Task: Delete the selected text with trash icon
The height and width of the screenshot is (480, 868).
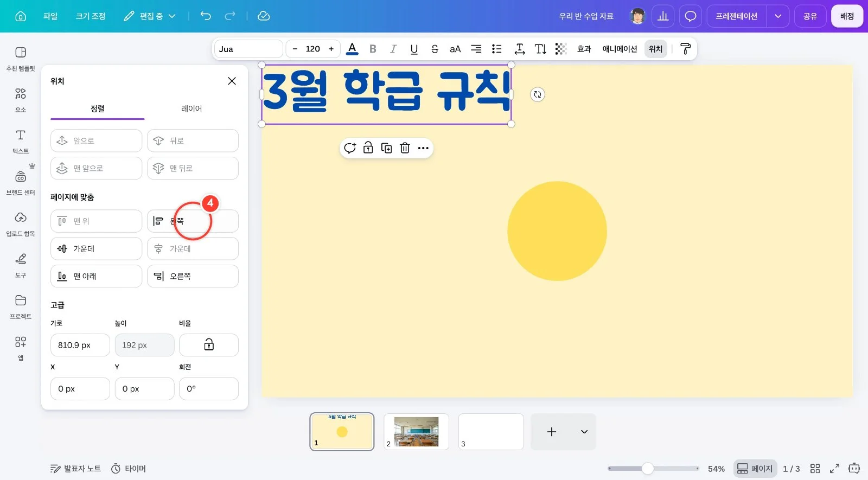Action: tap(405, 148)
